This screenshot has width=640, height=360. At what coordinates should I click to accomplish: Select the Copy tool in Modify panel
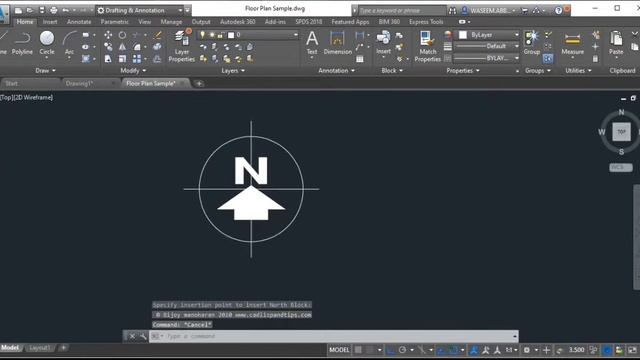(108, 47)
